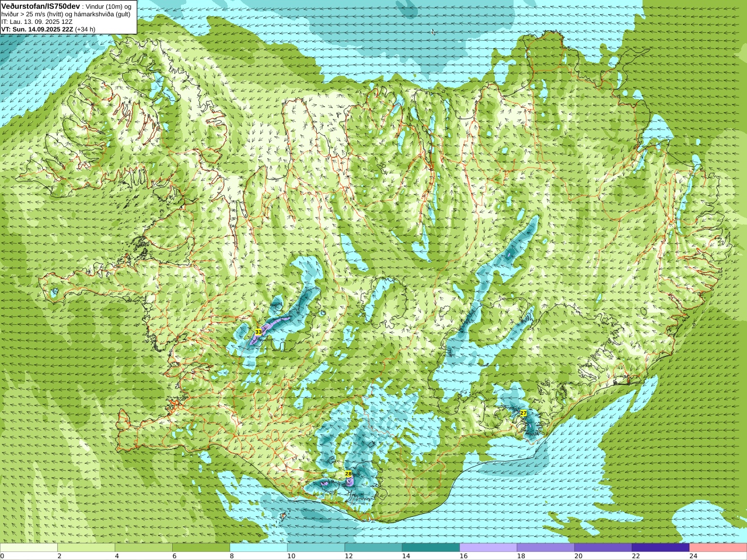Click the Veðurstofan/IS750dev title text
Image resolution: width=747 pixels, height=560 pixels.
coord(41,6)
